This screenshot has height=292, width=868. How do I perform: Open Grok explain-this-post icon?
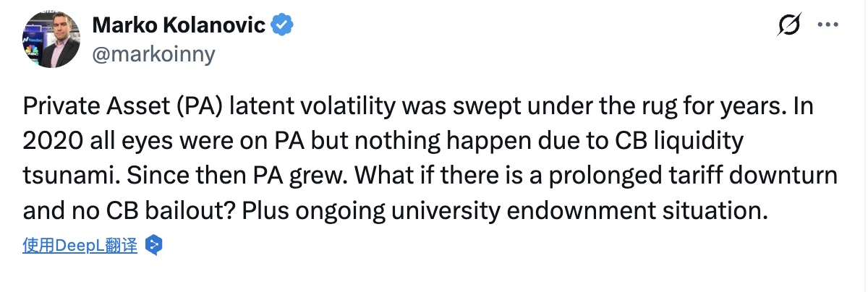pos(785,25)
